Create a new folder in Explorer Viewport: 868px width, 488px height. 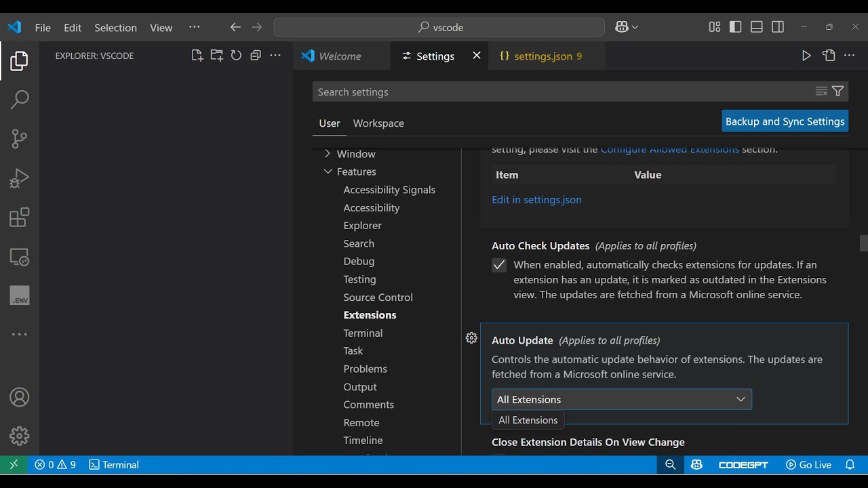point(216,56)
